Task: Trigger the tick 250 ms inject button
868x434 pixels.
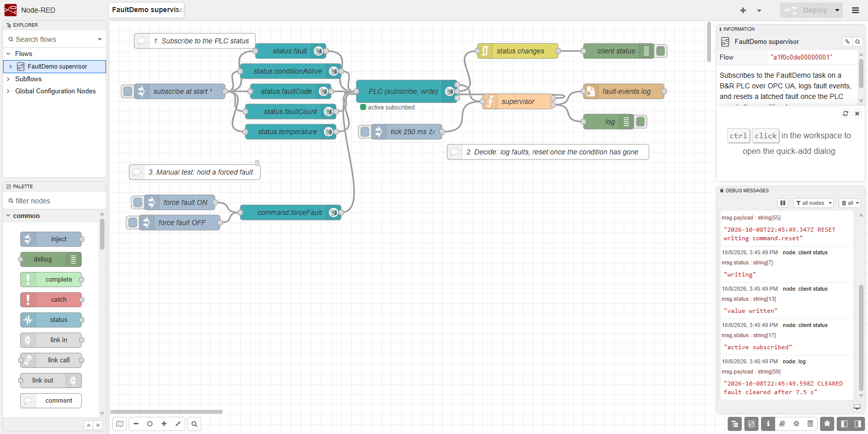Action: coord(364,132)
